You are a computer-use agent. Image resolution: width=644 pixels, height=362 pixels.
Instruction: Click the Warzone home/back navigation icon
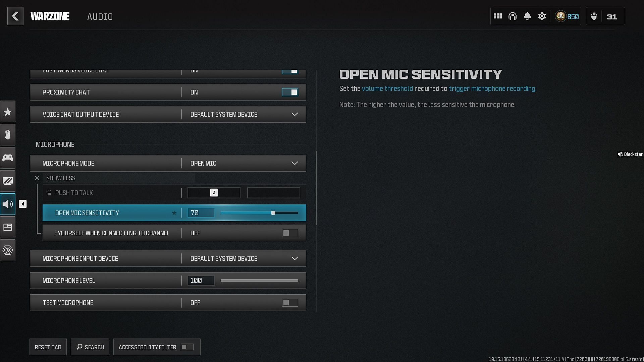(x=15, y=16)
